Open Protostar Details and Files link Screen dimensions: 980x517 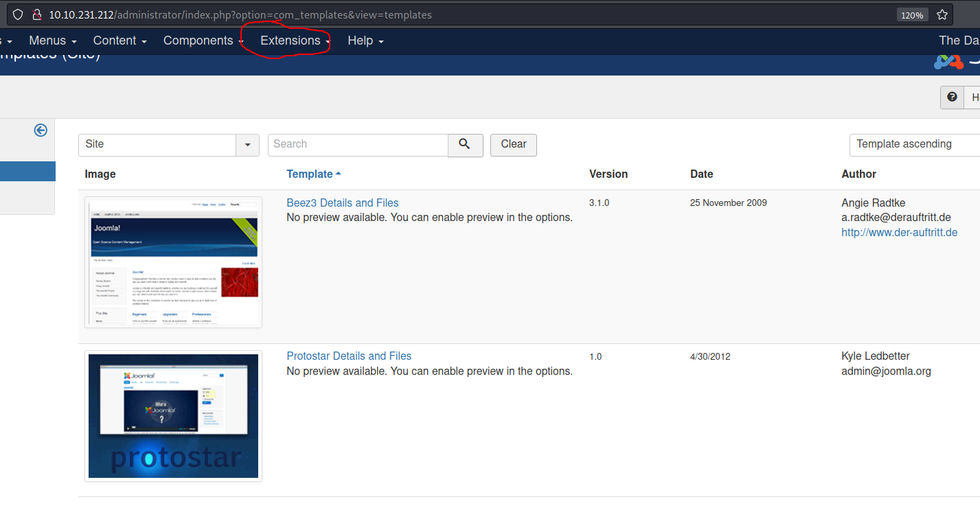[x=349, y=356]
